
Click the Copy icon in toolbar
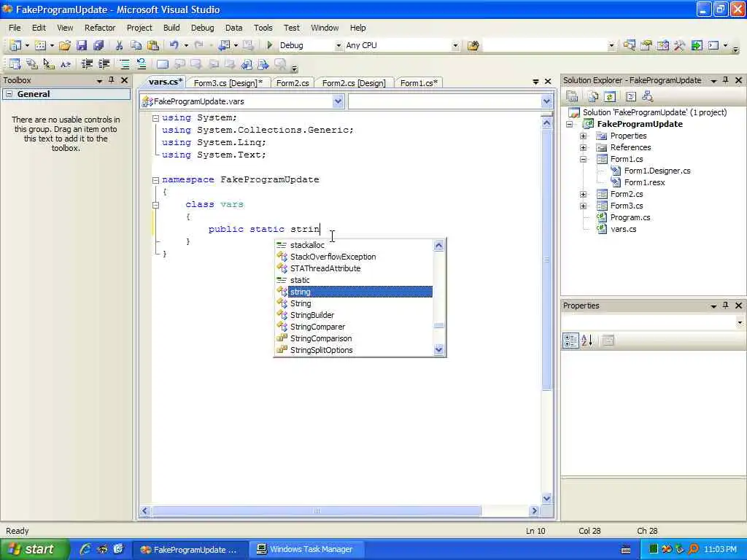[136, 45]
